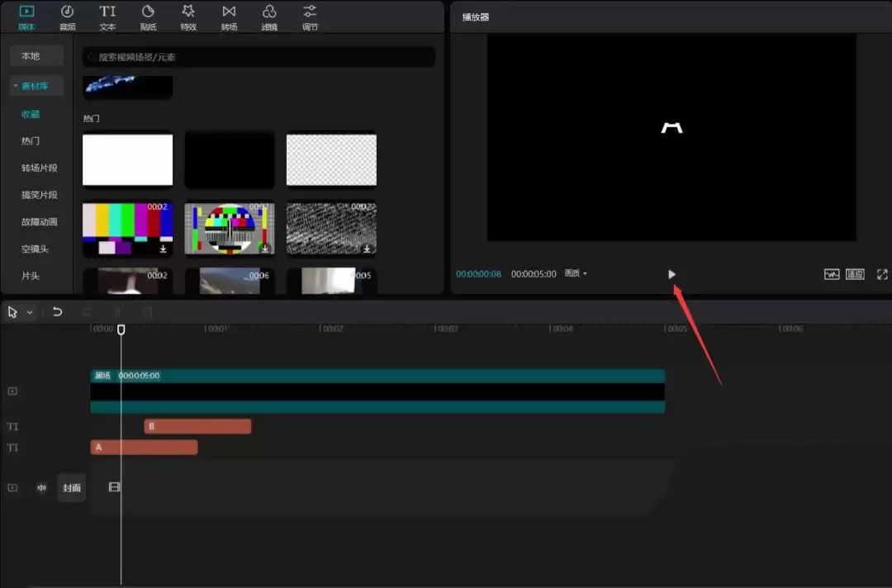
Task: Open the waveform scope icon in player
Action: point(831,274)
